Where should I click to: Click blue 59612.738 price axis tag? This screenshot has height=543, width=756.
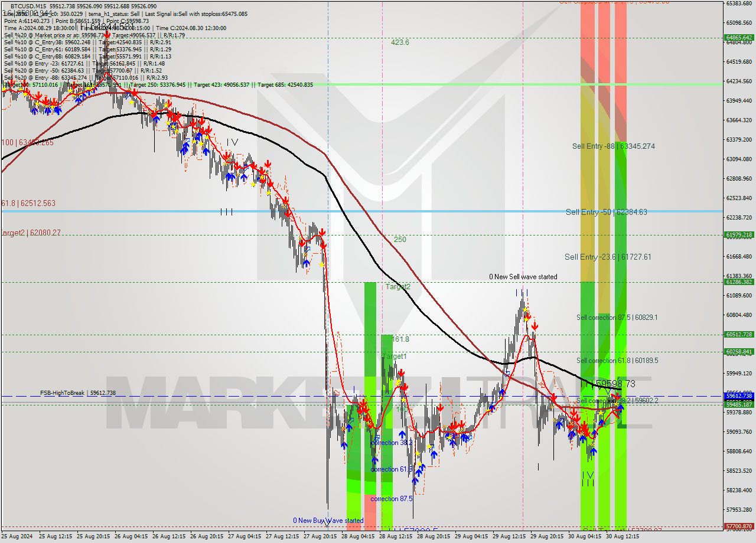coord(739,395)
